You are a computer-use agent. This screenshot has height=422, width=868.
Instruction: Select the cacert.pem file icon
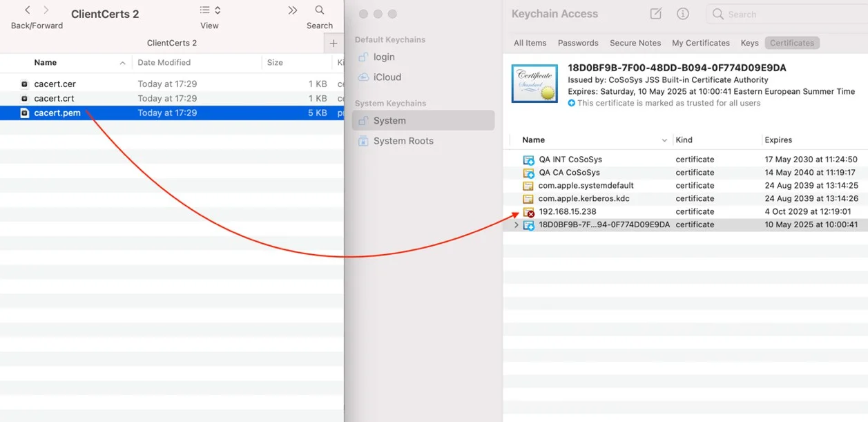[x=25, y=113]
